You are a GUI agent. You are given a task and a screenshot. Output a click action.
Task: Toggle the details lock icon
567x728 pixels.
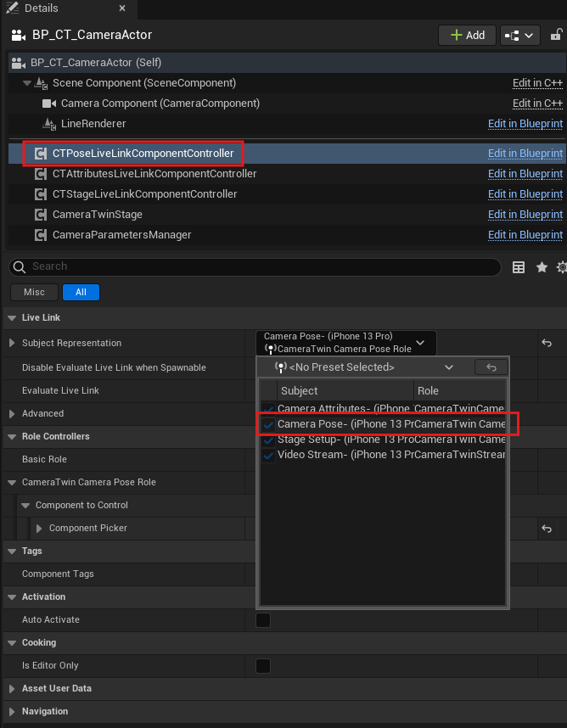557,35
